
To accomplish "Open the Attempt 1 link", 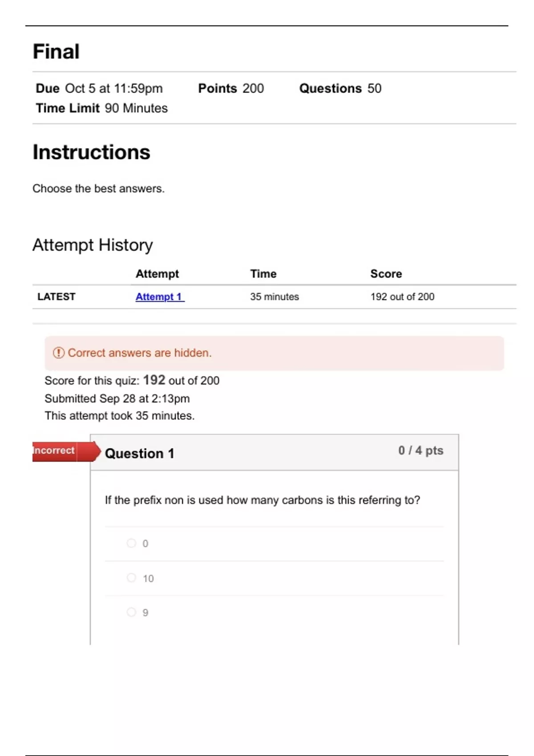I will tap(159, 297).
